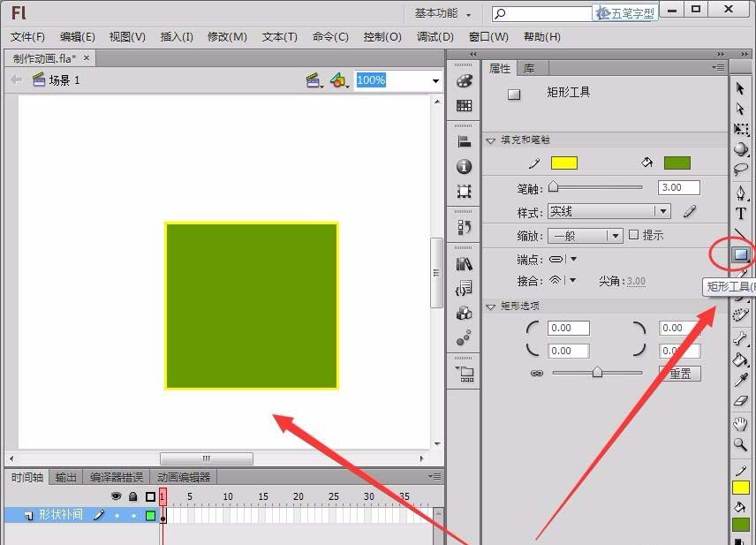Switch to the 动画编辑器 tab
The width and height of the screenshot is (756, 545).
click(184, 478)
